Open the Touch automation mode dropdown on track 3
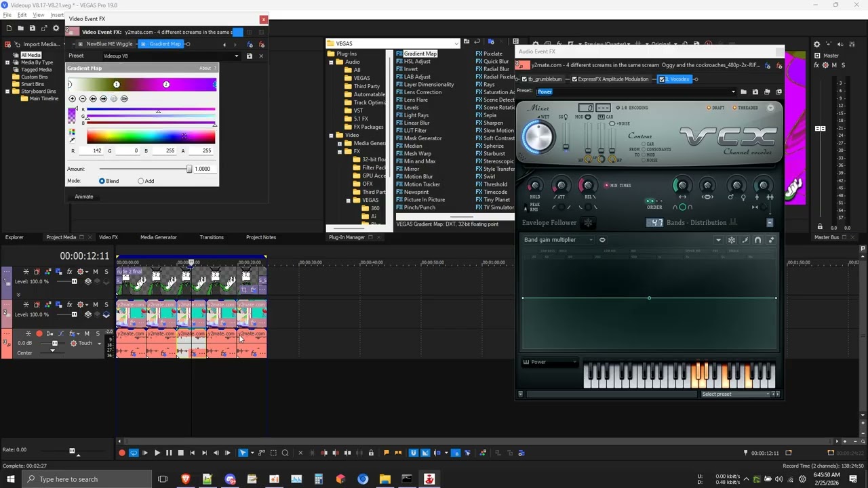 pos(100,344)
